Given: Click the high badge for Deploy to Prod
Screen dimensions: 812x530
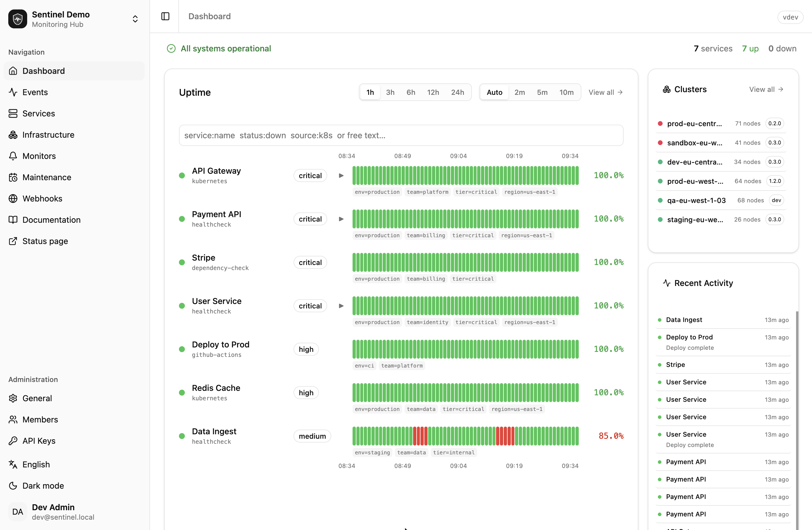Looking at the screenshot, I should pyautogui.click(x=306, y=349).
